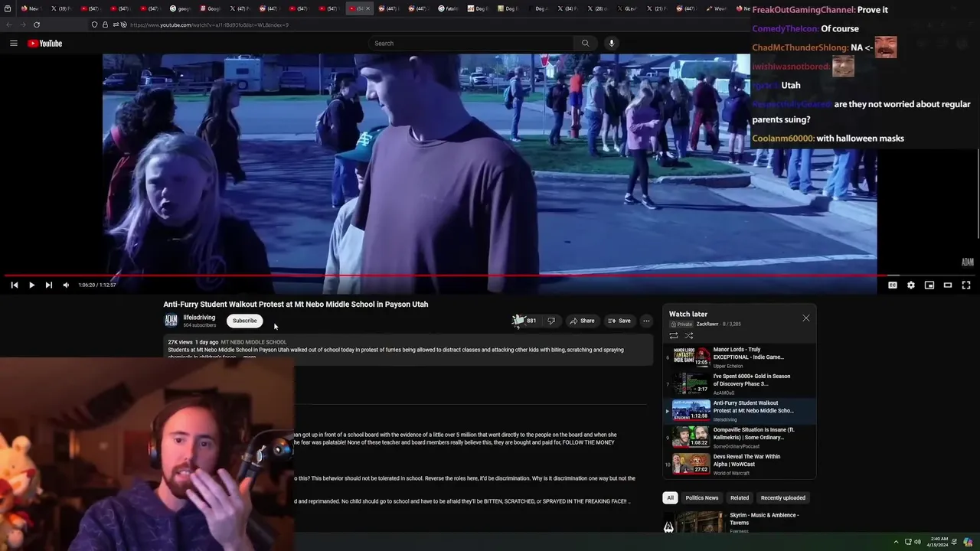Open lifeisdriving channel name link
This screenshot has width=980, height=551.
(x=199, y=318)
